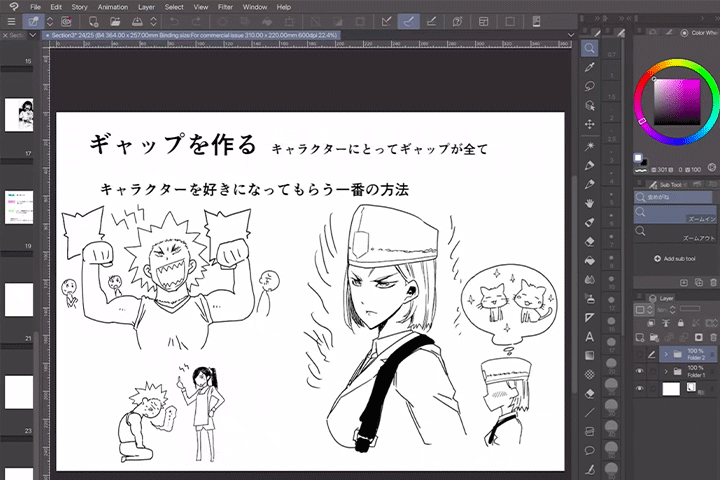Select the Lasso selection tool
The height and width of the screenshot is (480, 720).
pos(590,86)
